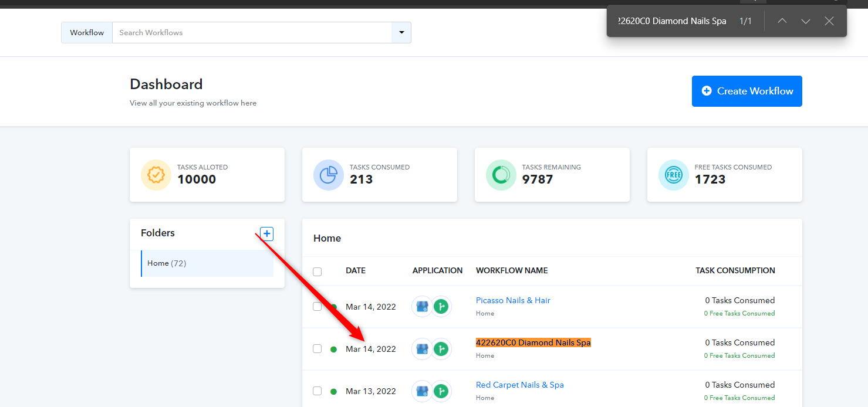The width and height of the screenshot is (868, 407).
Task: Click 0 Free Tasks Consumed in Diamond row
Action: [x=739, y=355]
